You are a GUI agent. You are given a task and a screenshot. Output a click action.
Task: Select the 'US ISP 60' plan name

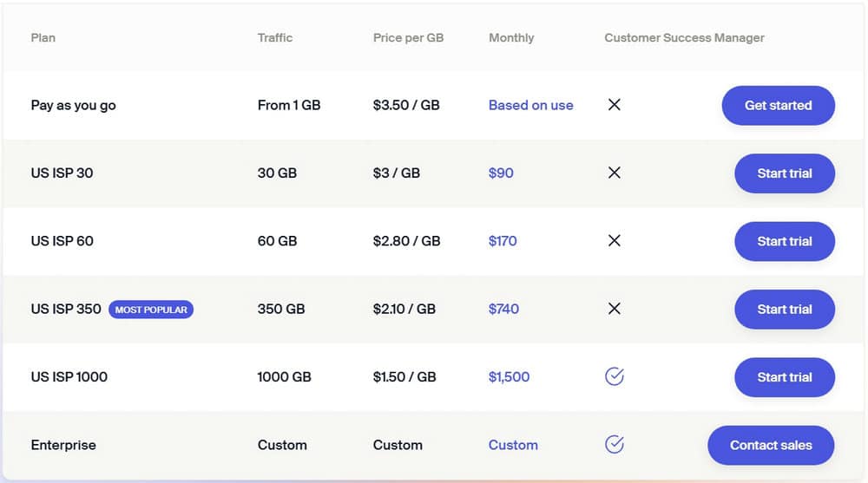(x=62, y=241)
